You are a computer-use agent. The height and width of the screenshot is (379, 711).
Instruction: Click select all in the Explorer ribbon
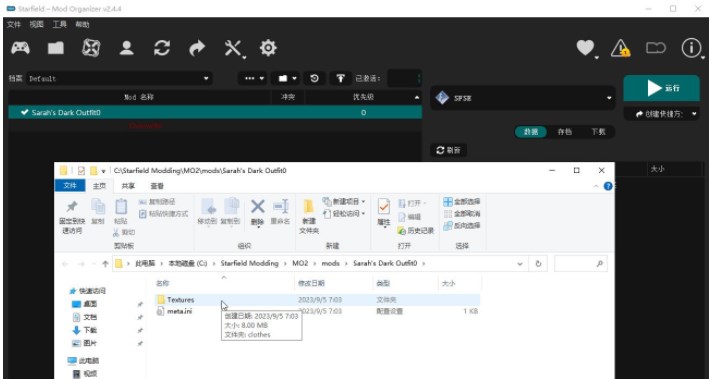tap(462, 201)
